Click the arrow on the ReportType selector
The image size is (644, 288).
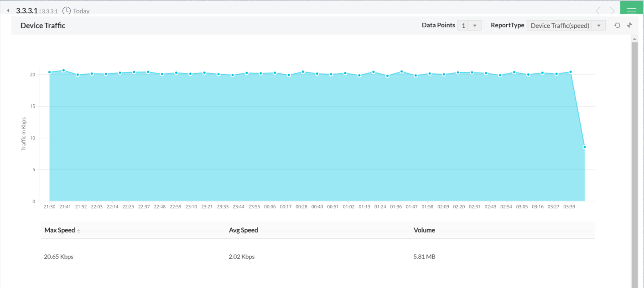click(x=599, y=26)
